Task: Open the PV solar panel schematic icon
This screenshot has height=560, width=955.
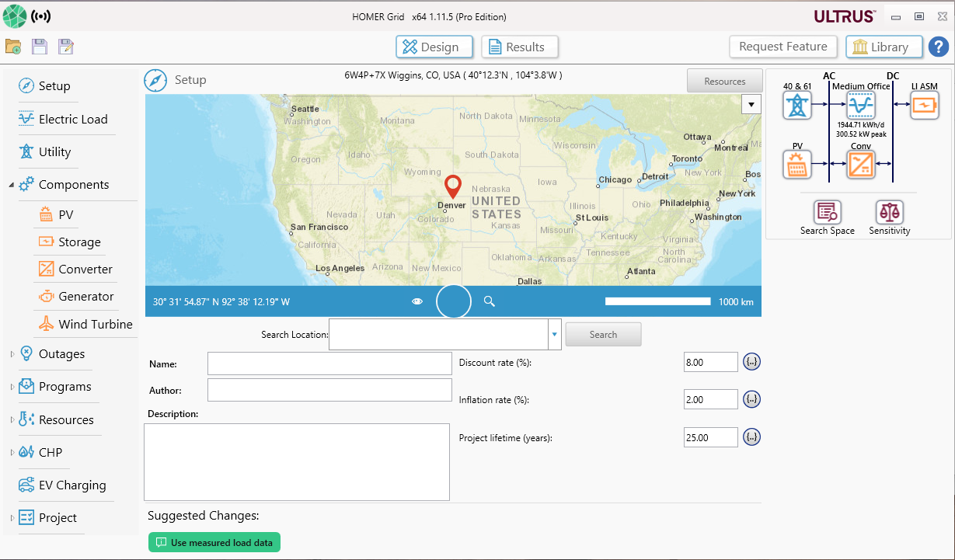Action: (x=796, y=165)
